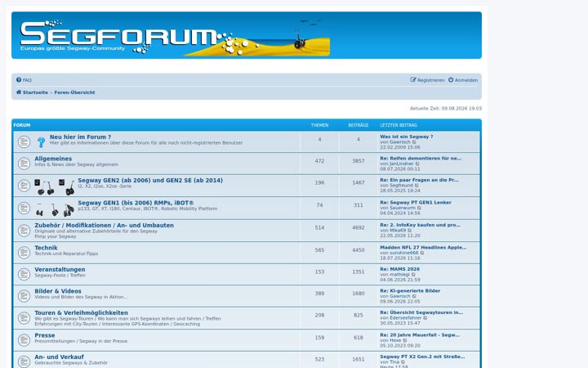The height and width of the screenshot is (368, 588).
Task: Open last post 'Was ist ein Segway ?'
Action: click(407, 137)
